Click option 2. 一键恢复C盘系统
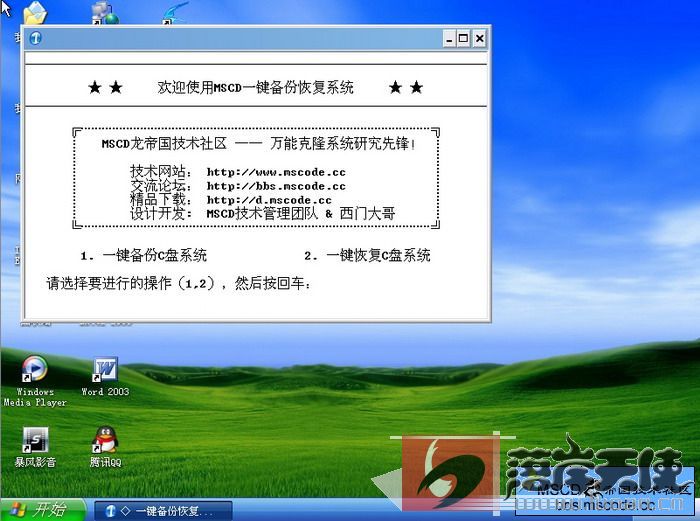Screen dimensions: 700x521 click(x=367, y=255)
